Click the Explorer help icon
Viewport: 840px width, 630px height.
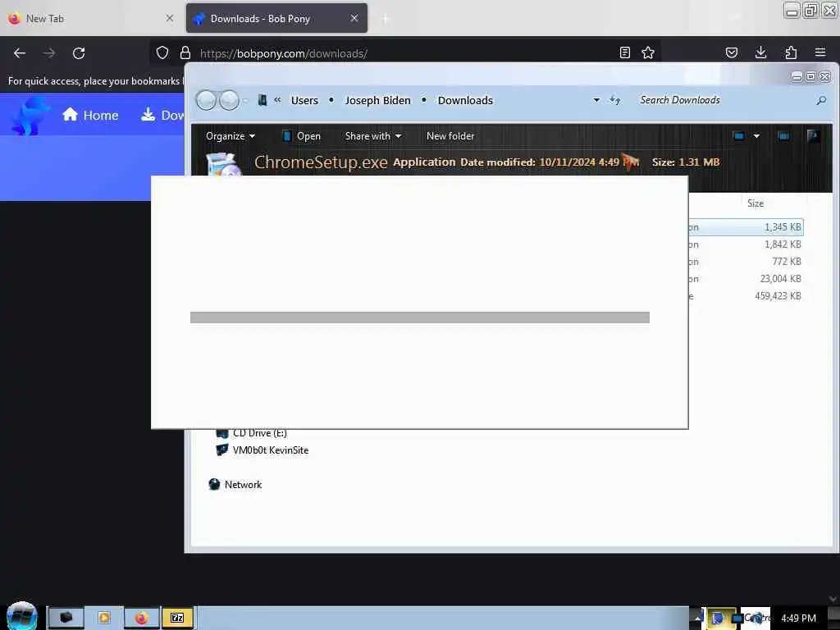pyautogui.click(x=813, y=136)
